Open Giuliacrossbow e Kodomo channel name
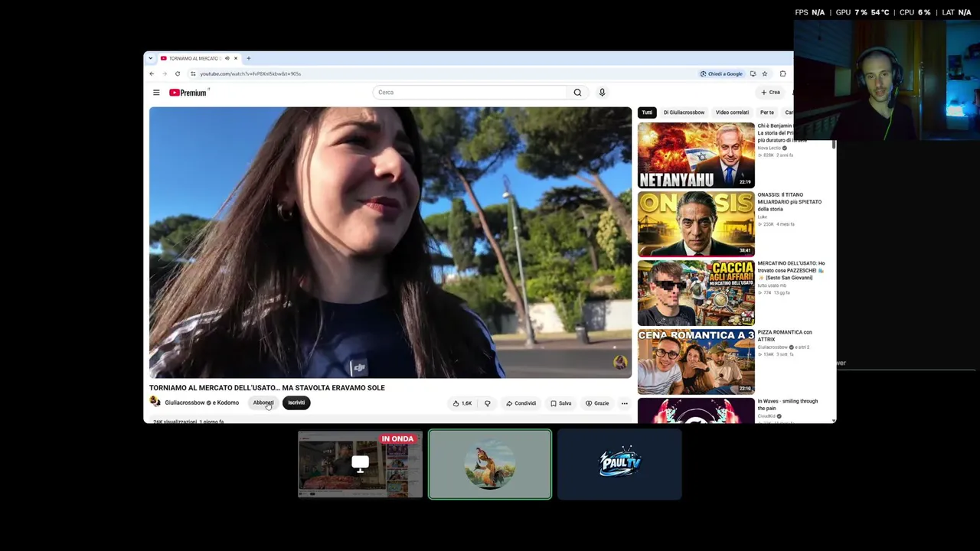 tap(201, 403)
